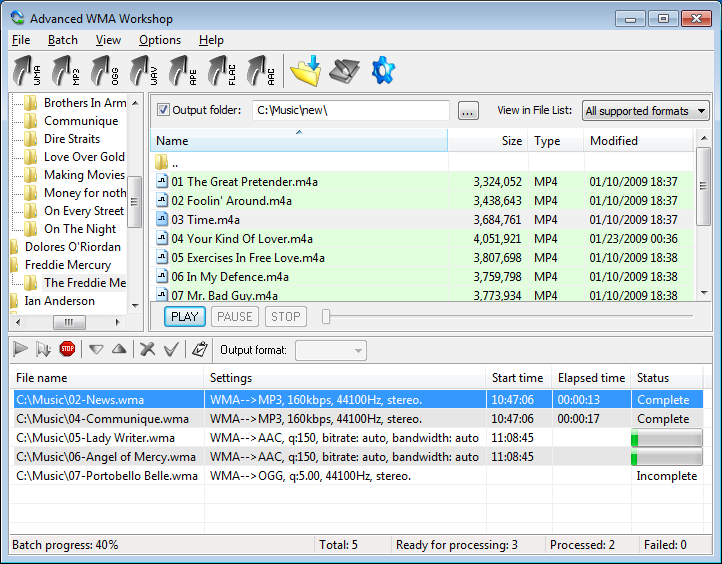Open the View in File List dropdown

(645, 110)
